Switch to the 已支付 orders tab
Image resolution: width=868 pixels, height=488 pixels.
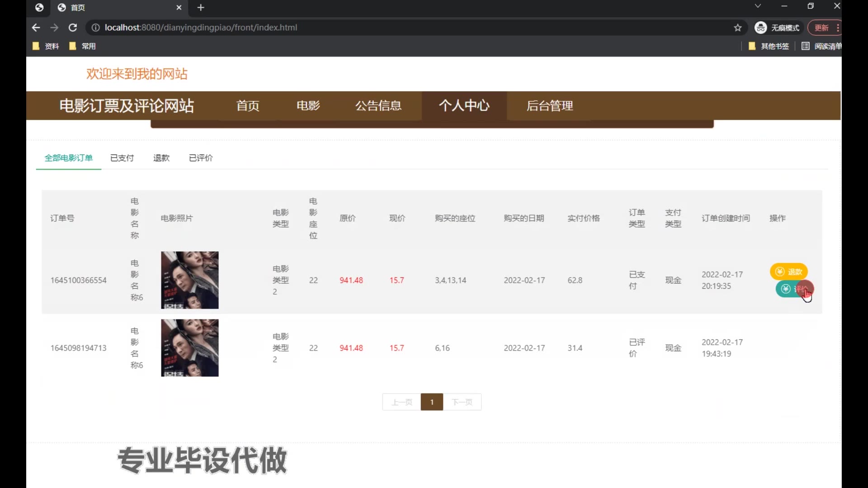click(x=122, y=158)
